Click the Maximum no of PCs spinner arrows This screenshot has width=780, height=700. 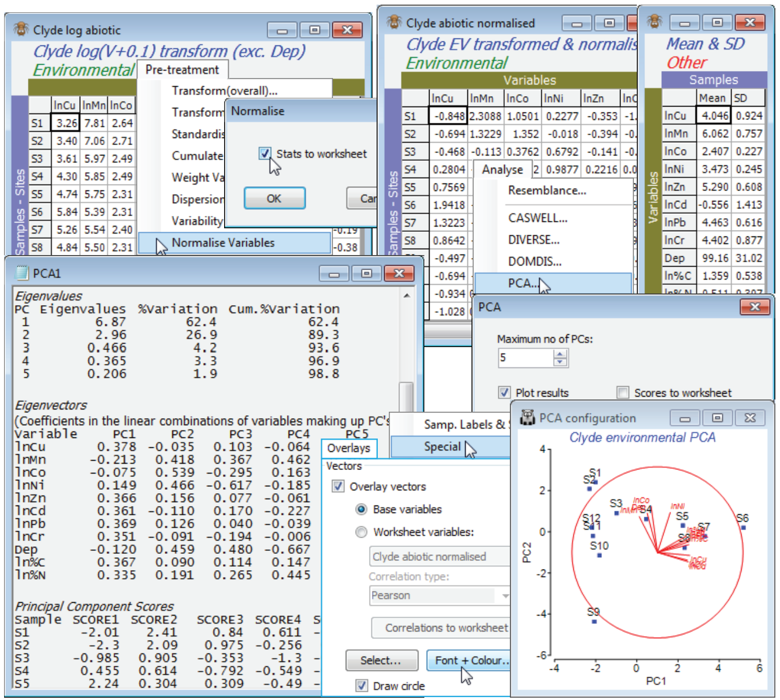(x=560, y=358)
